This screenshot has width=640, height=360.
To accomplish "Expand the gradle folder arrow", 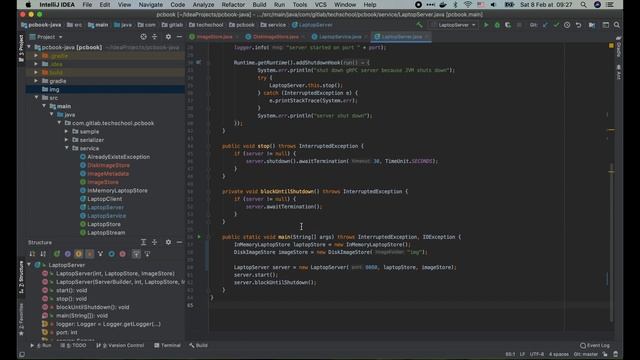I will (x=36, y=81).
